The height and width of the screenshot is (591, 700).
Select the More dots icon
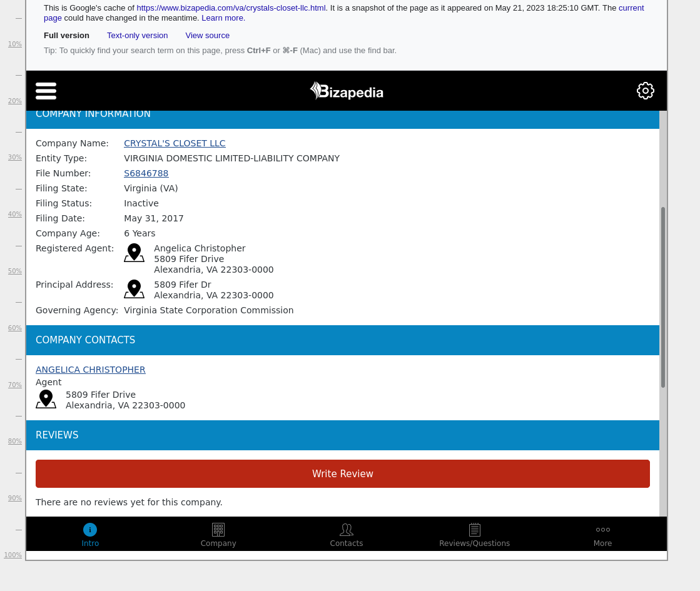(x=602, y=530)
